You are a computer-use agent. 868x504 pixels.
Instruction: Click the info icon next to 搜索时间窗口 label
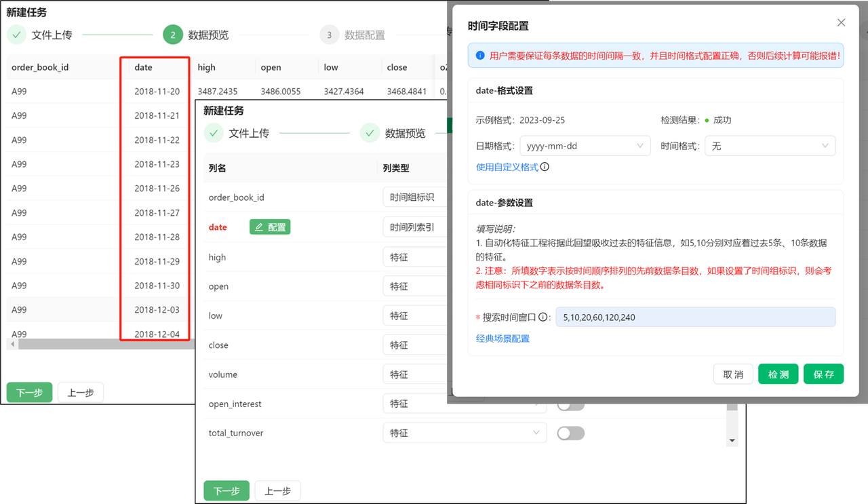pyautogui.click(x=543, y=317)
